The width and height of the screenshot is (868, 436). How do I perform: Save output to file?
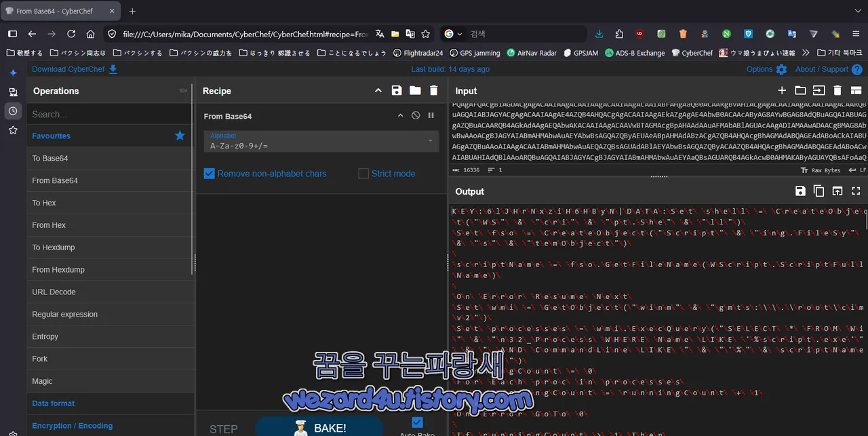click(800, 191)
